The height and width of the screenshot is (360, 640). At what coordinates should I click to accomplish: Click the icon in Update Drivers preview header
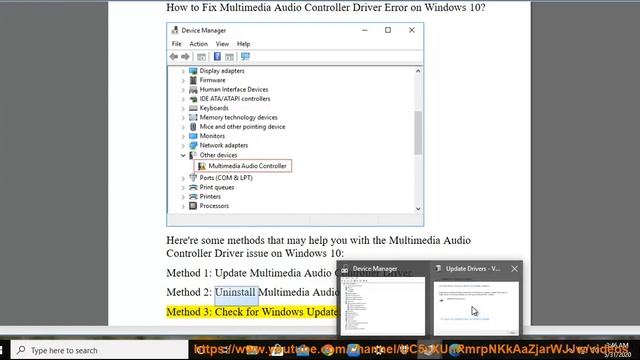(x=438, y=269)
